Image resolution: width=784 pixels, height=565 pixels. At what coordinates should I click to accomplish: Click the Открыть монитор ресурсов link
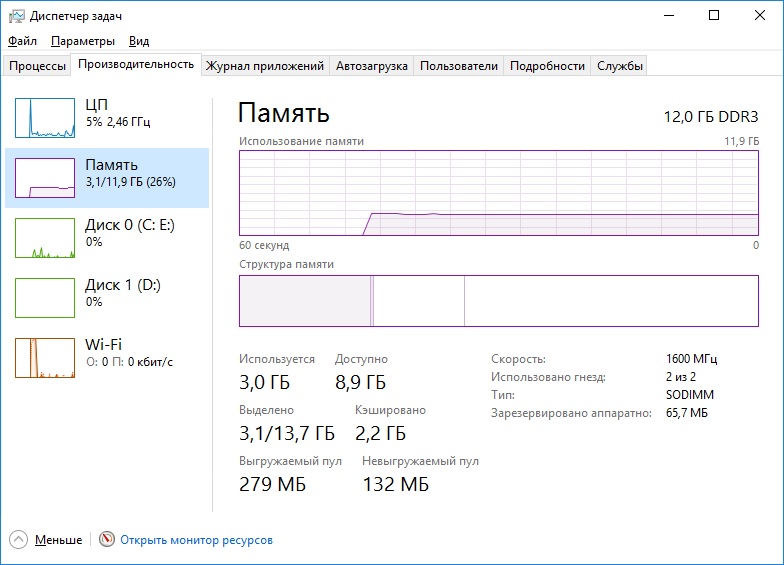pyautogui.click(x=196, y=540)
